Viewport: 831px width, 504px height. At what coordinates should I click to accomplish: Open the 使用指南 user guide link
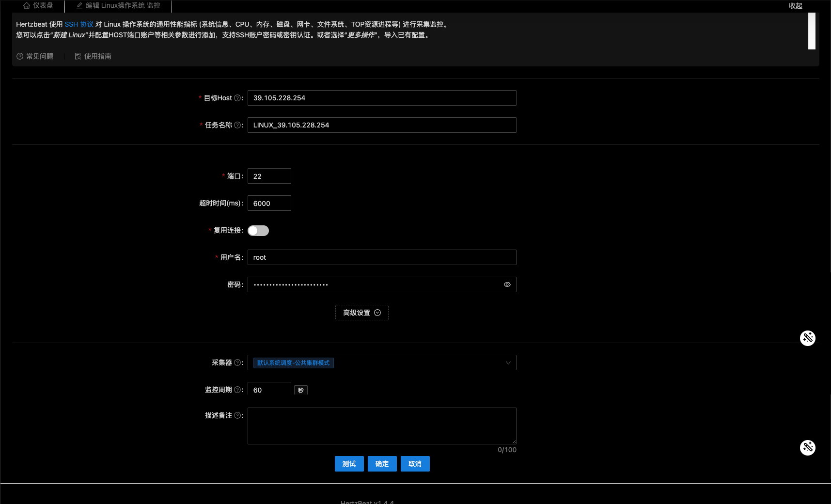point(93,56)
